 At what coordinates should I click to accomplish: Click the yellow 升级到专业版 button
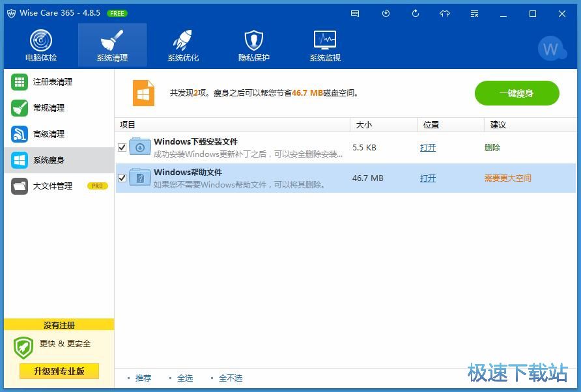(59, 371)
